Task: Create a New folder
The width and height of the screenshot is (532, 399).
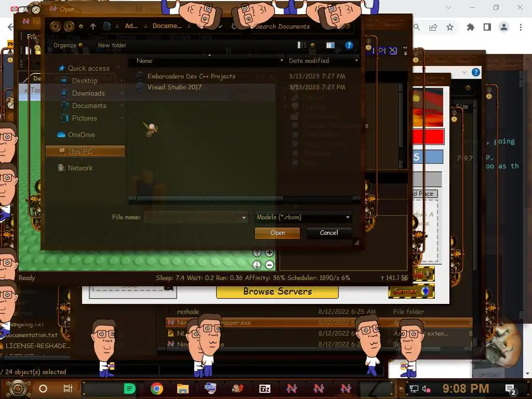Action: 112,45
